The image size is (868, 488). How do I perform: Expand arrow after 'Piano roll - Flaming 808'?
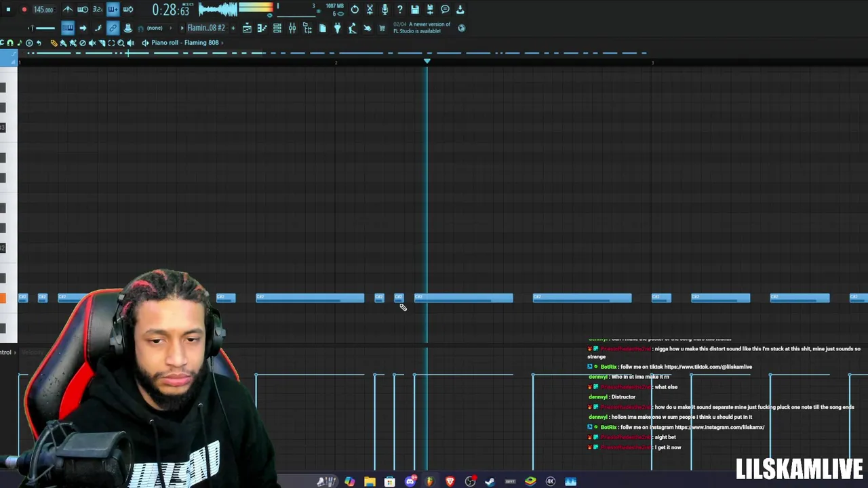tap(222, 43)
